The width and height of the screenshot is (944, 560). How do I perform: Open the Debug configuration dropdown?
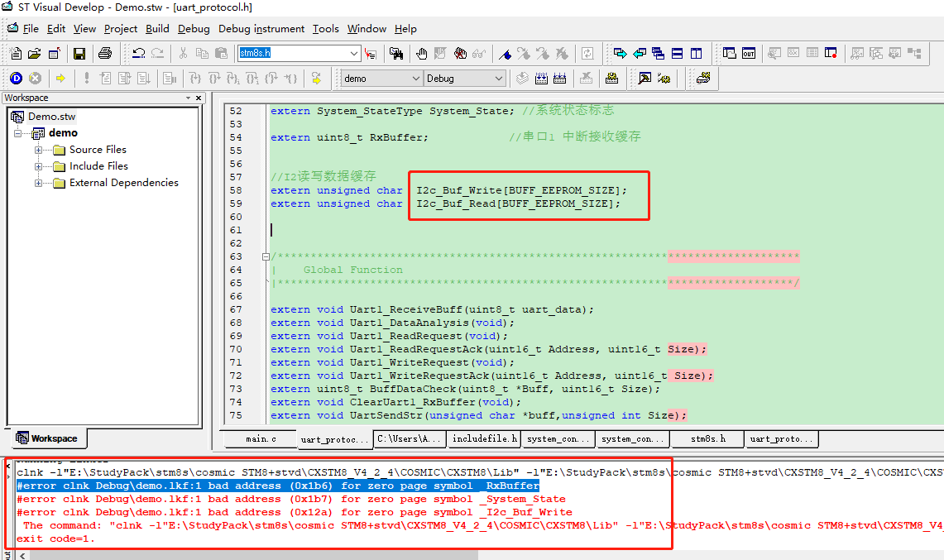(498, 79)
